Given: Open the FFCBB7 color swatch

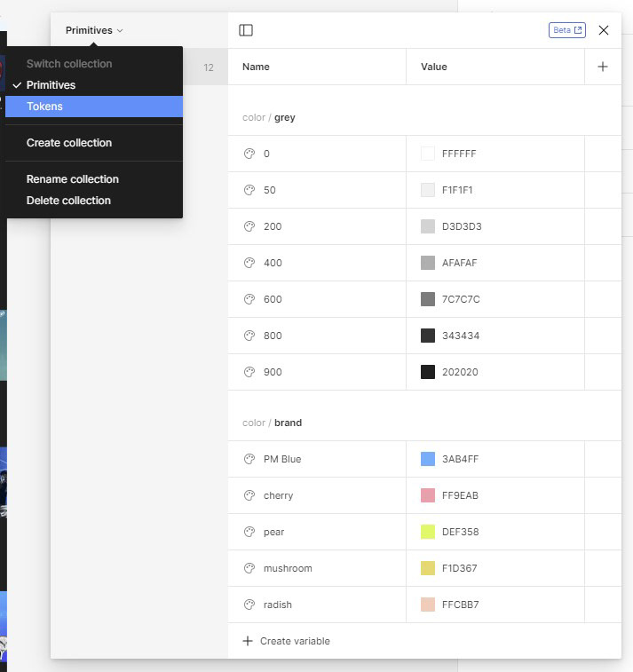Looking at the screenshot, I should point(428,605).
